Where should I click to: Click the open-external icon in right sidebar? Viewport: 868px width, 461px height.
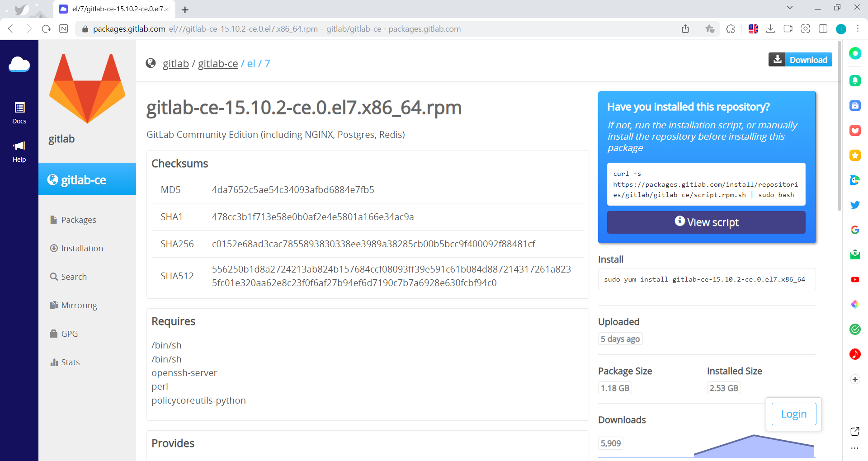click(x=855, y=431)
